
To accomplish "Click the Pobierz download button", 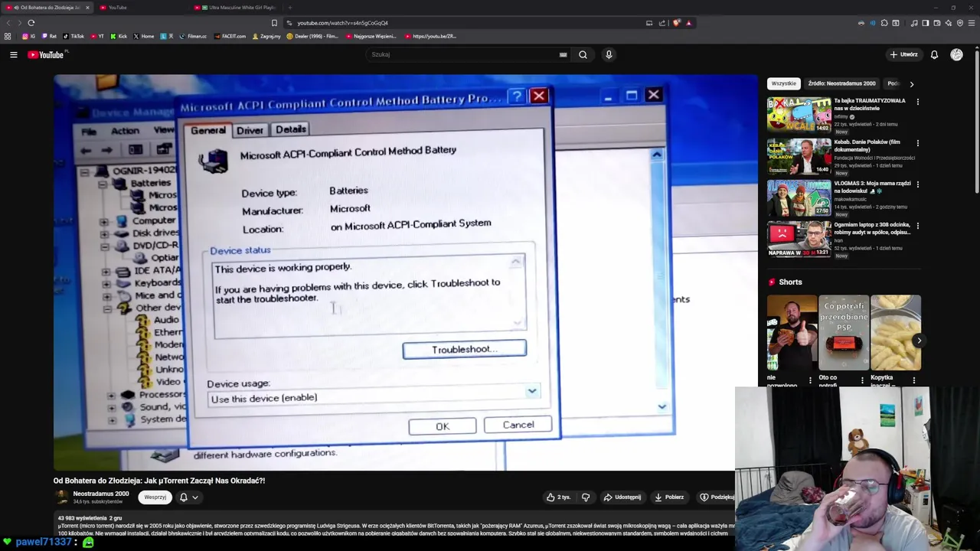I will coord(668,497).
